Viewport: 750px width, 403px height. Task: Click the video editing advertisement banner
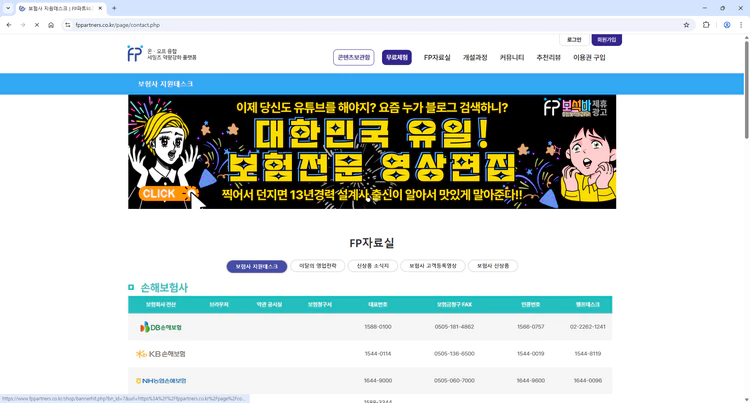[x=372, y=152]
